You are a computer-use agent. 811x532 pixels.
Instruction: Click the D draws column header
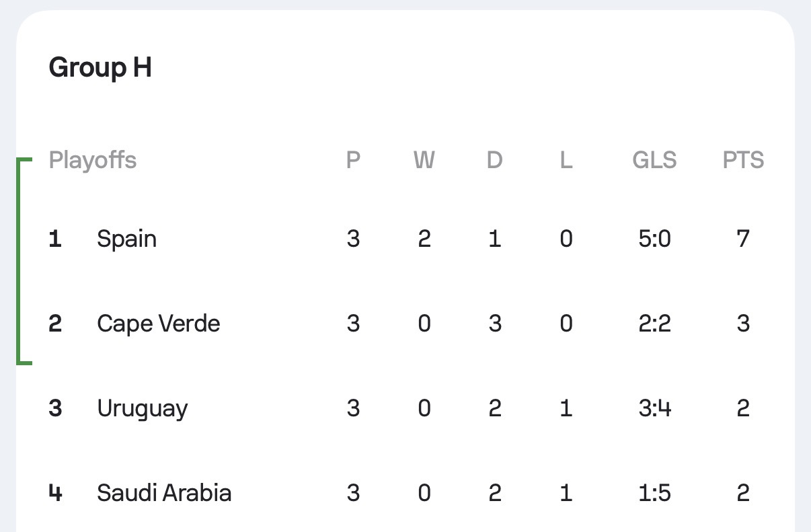point(495,161)
